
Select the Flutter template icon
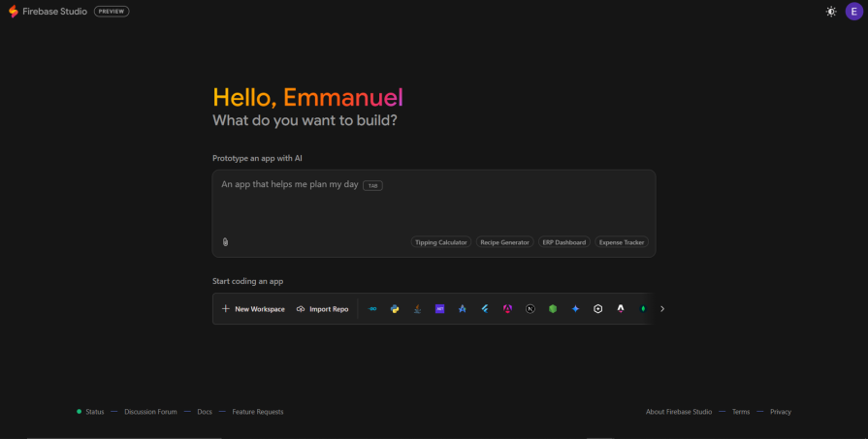[485, 309]
